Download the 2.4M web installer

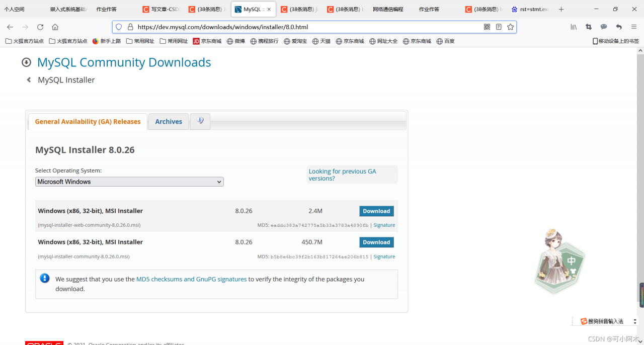pos(376,211)
